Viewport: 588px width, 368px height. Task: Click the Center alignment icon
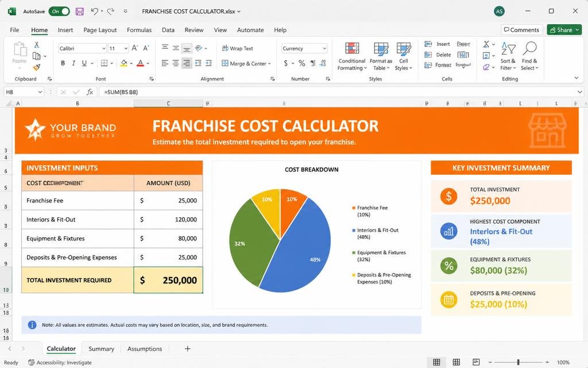tap(176, 63)
